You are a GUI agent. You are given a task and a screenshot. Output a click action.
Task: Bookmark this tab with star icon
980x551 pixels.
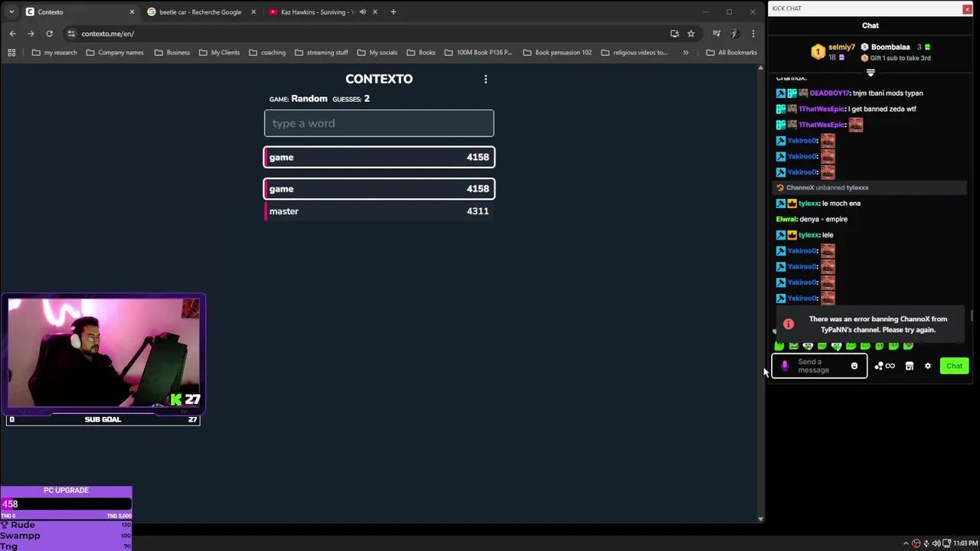(x=691, y=34)
